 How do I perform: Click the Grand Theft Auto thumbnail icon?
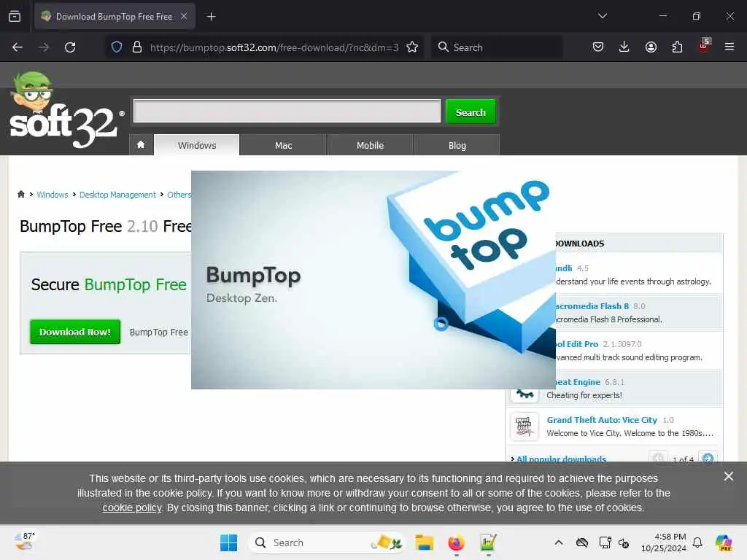point(524,426)
